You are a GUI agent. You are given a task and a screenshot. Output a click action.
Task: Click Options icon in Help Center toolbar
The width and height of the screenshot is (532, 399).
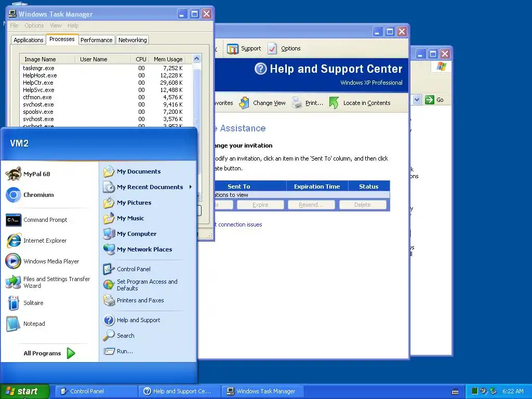click(284, 48)
